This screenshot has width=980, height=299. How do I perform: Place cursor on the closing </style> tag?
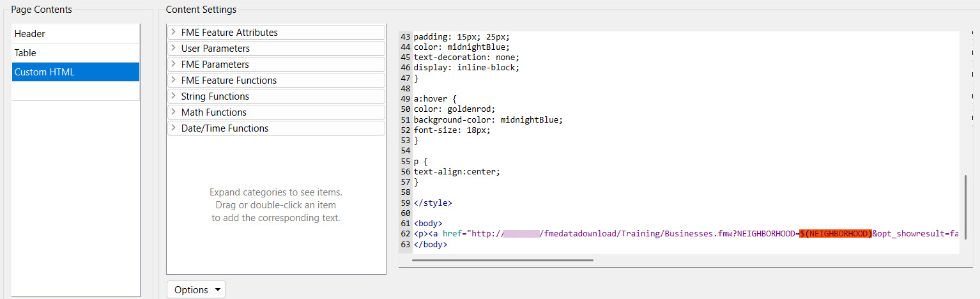[x=433, y=203]
